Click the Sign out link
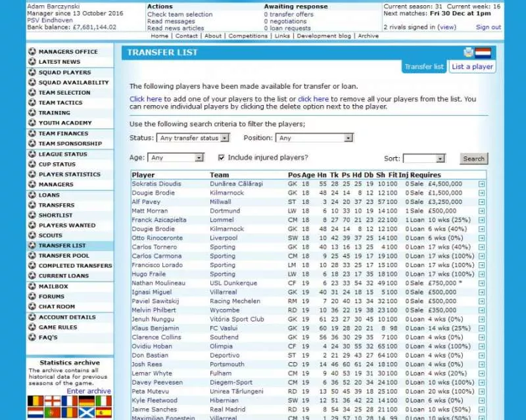This screenshot has height=420, width=526. [488, 28]
